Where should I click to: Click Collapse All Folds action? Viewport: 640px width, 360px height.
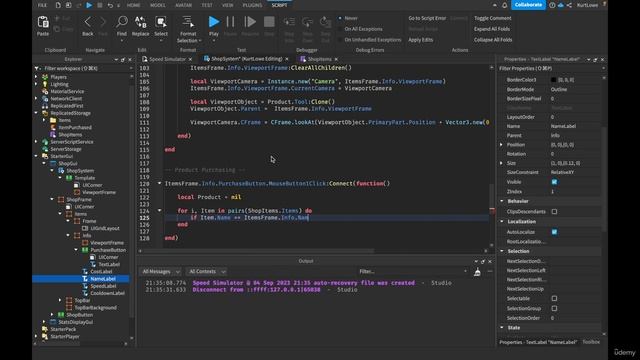(x=493, y=40)
